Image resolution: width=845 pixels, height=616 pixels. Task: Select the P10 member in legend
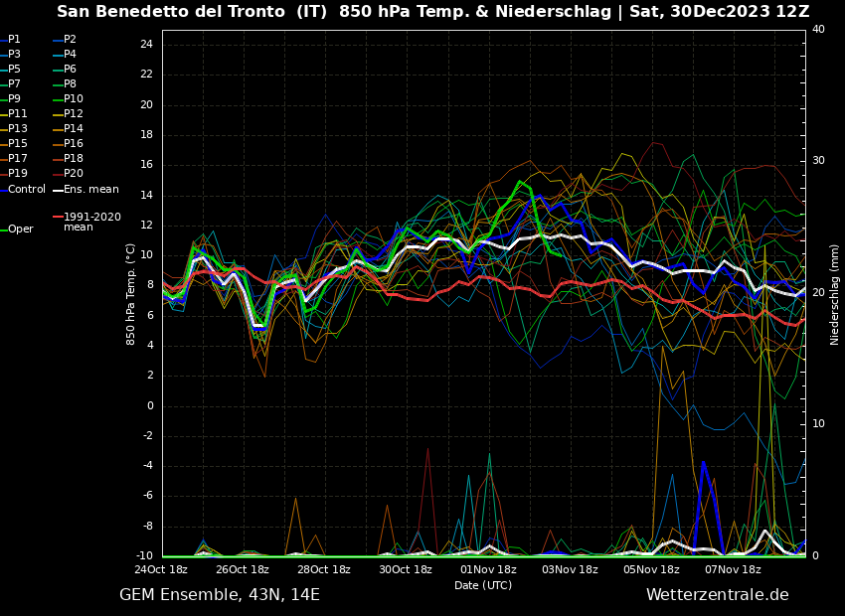[73, 99]
